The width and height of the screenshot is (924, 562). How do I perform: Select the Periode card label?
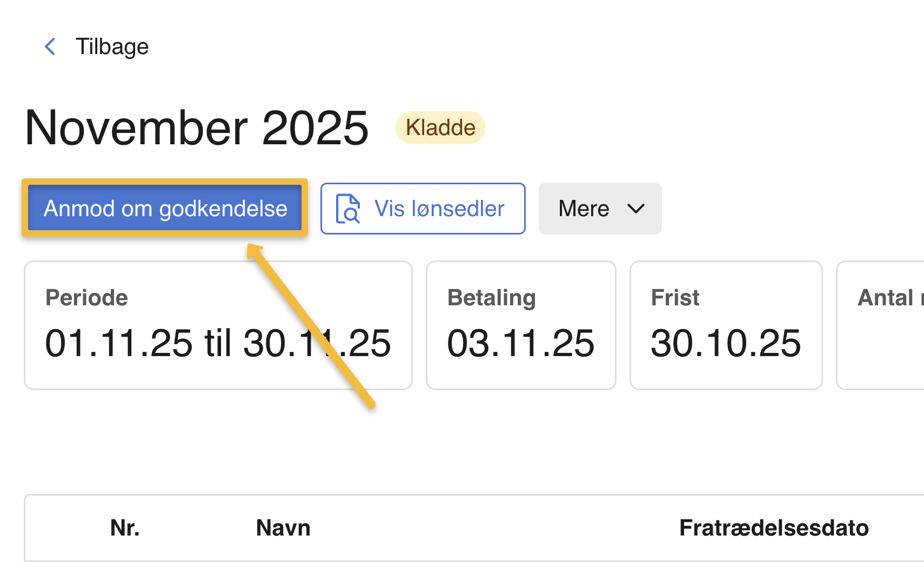coord(86,298)
